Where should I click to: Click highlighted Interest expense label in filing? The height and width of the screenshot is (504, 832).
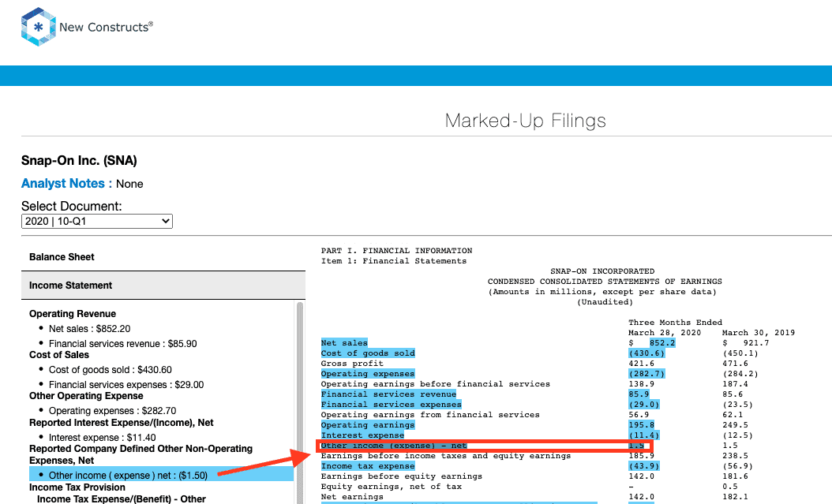(x=362, y=435)
